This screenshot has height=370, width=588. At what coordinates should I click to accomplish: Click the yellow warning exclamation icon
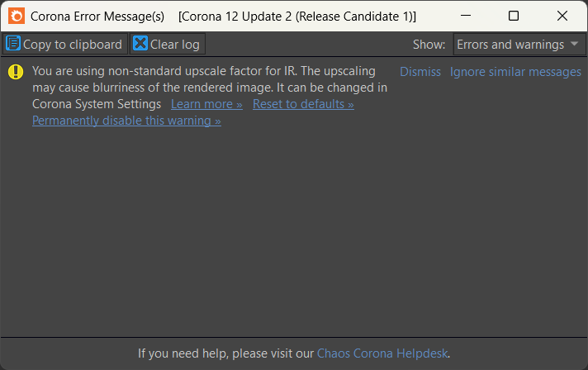pyautogui.click(x=16, y=72)
